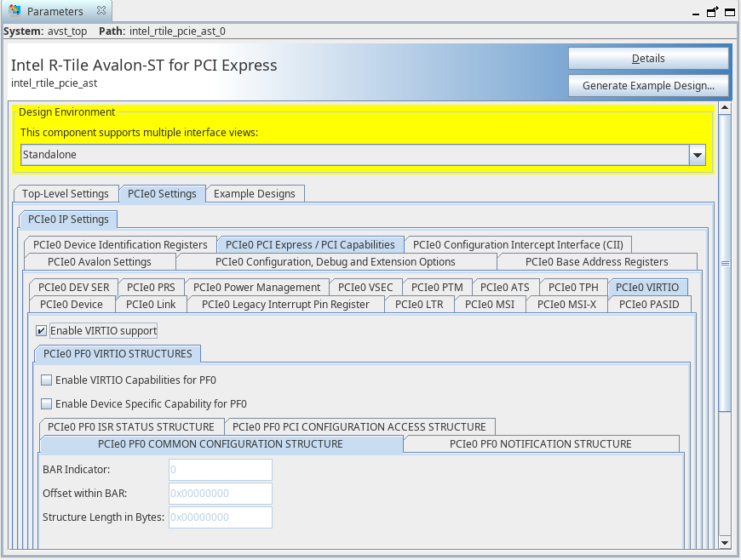Uncheck Enable VIRTIO support checkbox
Image resolution: width=741 pixels, height=560 pixels.
coord(41,330)
